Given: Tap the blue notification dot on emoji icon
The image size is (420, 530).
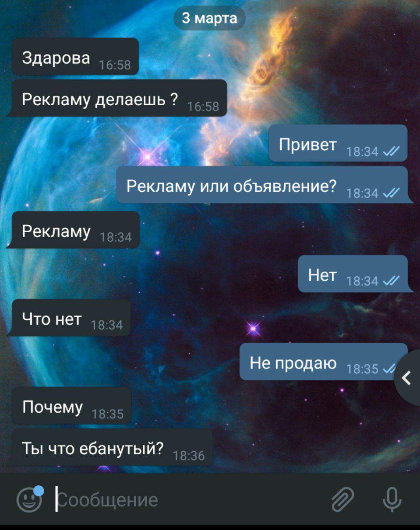Looking at the screenshot, I should click(x=39, y=491).
